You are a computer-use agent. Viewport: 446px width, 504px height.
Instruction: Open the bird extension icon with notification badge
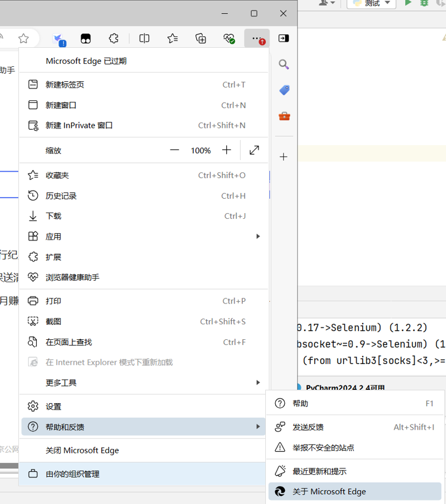(59, 39)
